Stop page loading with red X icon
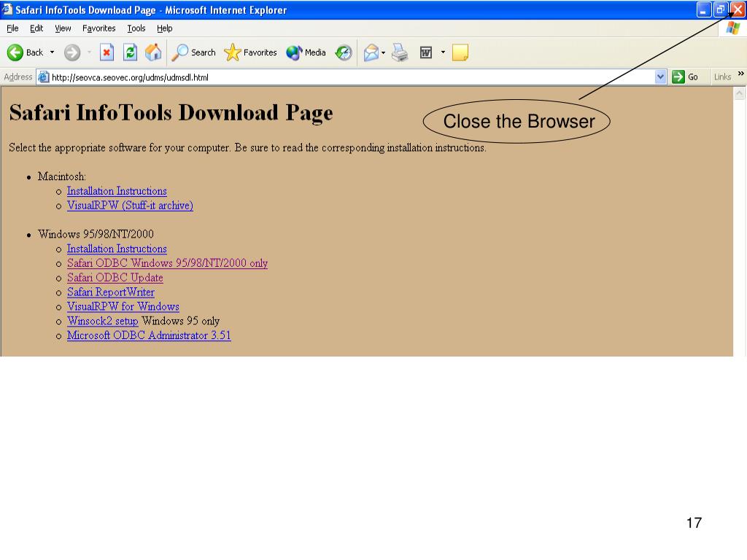Screen dimensions: 747x560 click(107, 52)
